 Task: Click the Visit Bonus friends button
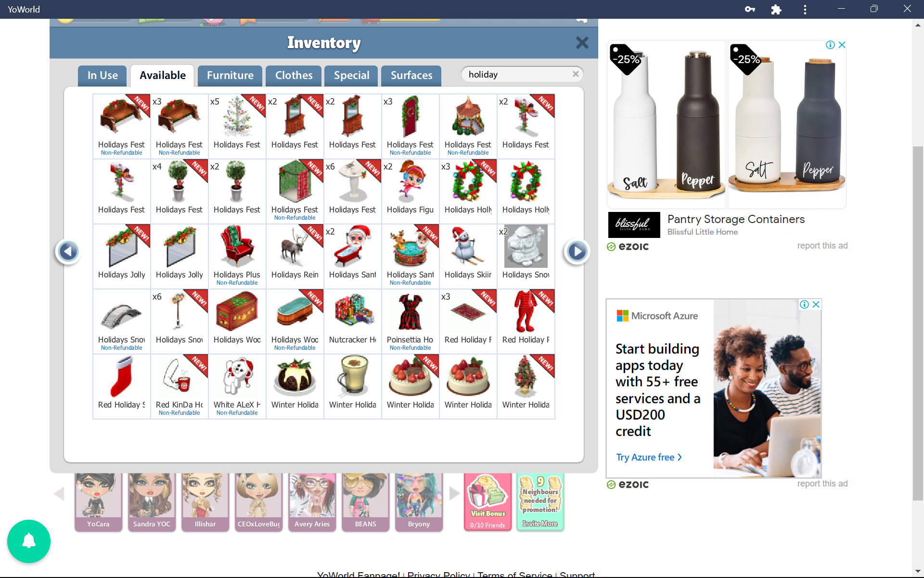coord(488,502)
